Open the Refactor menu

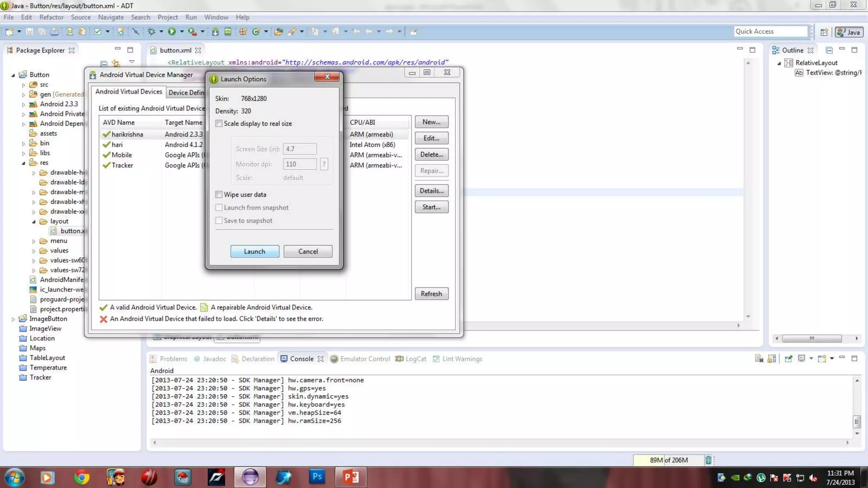pyautogui.click(x=51, y=17)
